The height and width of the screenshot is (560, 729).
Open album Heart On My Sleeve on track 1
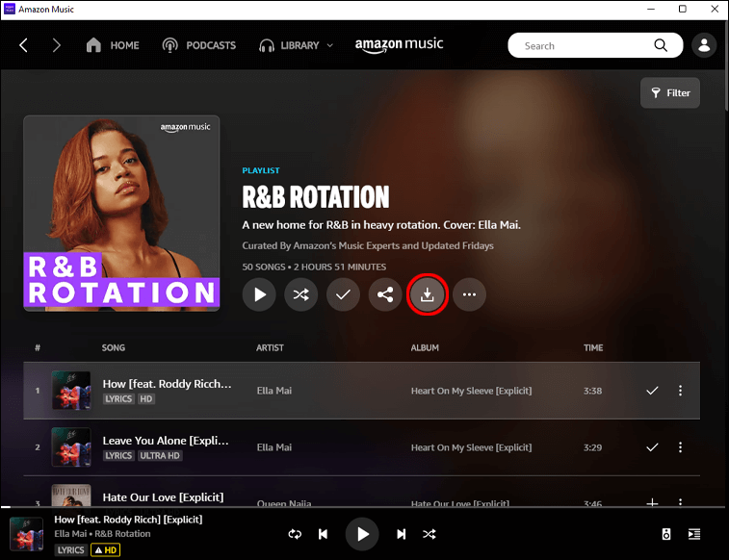tap(471, 391)
